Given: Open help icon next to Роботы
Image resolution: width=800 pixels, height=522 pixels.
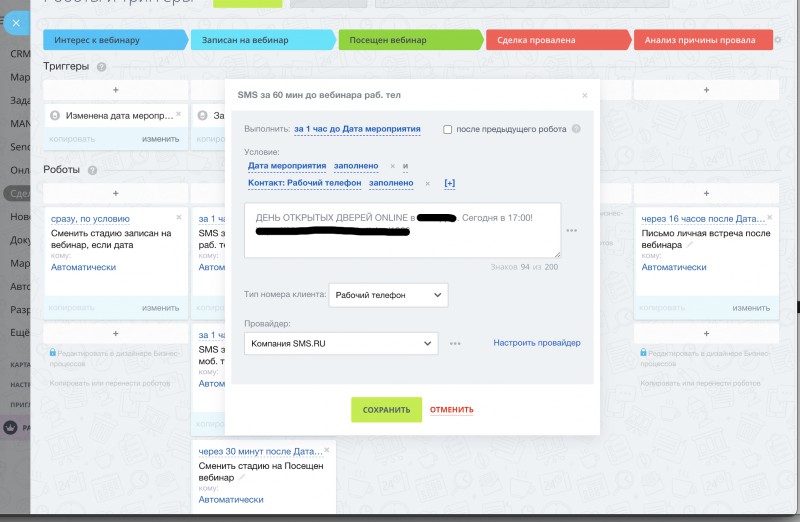Looking at the screenshot, I should click(x=92, y=170).
